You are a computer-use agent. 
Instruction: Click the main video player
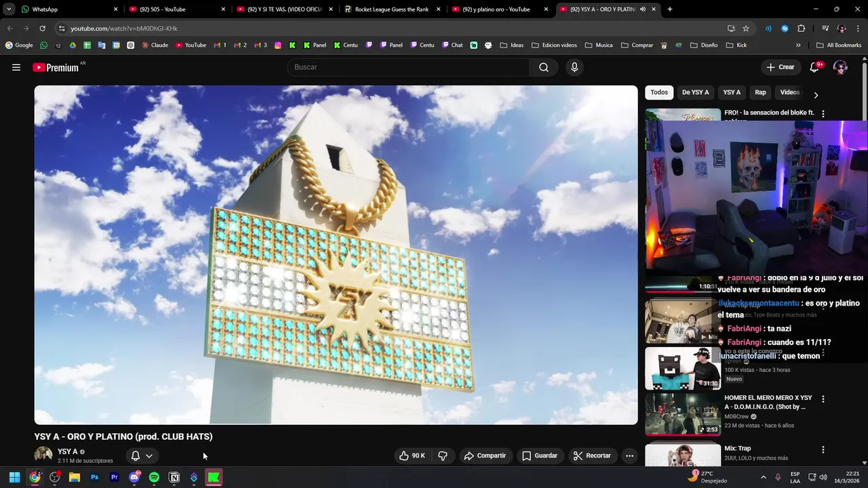[336, 255]
